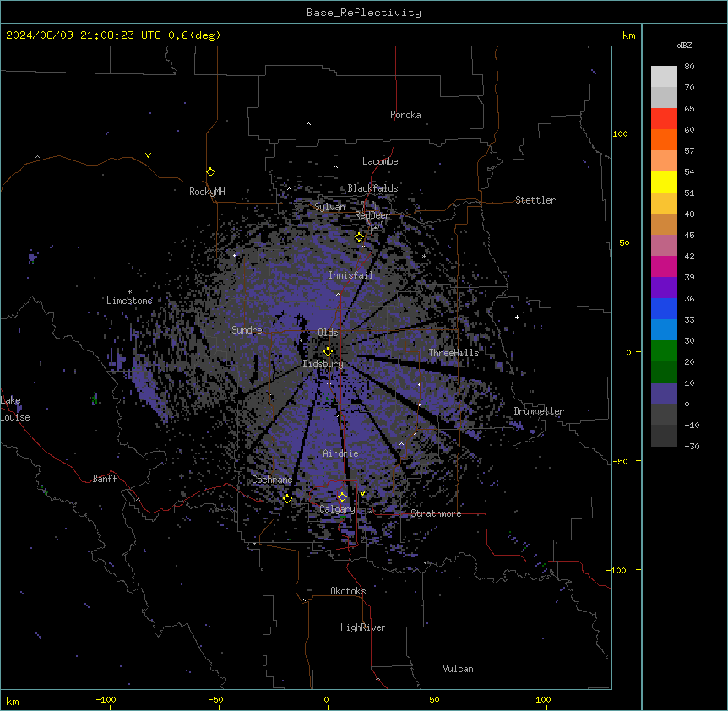728x711 pixels.
Task: Click the Sylvan label on map
Action: (329, 207)
